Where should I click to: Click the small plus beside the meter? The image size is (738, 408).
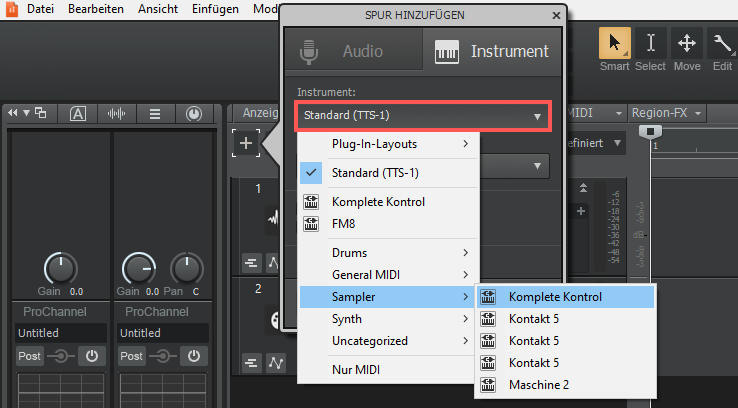[x=581, y=211]
